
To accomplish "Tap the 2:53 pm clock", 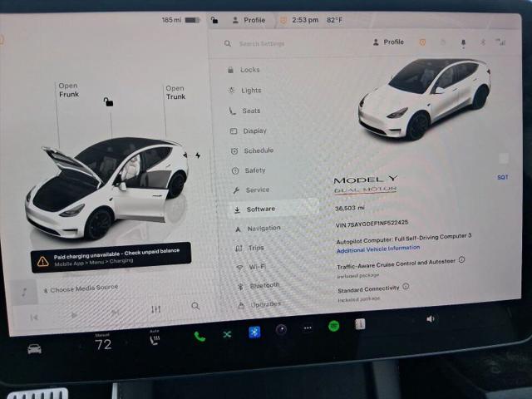I will 305,20.
